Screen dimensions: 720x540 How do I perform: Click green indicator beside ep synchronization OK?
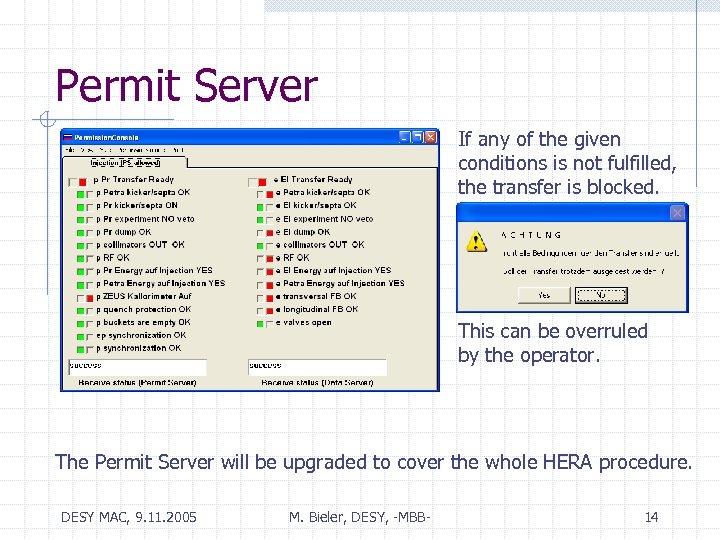[80, 337]
